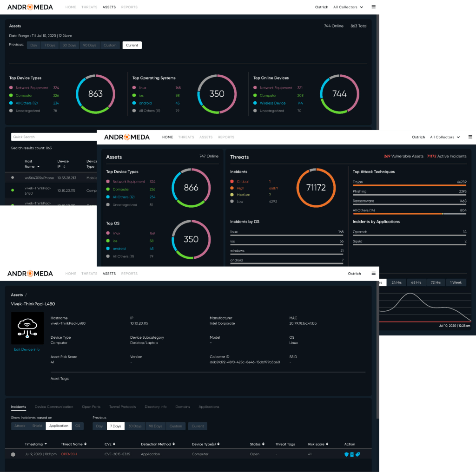Open the tag icon beside the incident actions
Viewport: 476px width, 472px height.
point(357,454)
